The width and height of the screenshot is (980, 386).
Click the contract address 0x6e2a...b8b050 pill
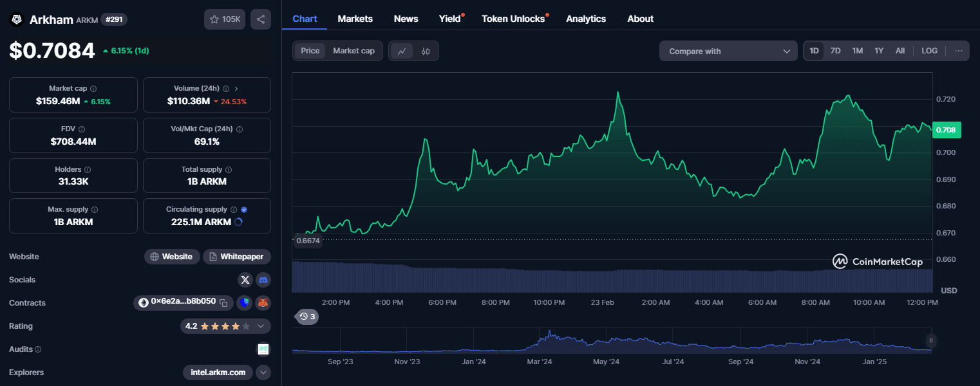184,302
